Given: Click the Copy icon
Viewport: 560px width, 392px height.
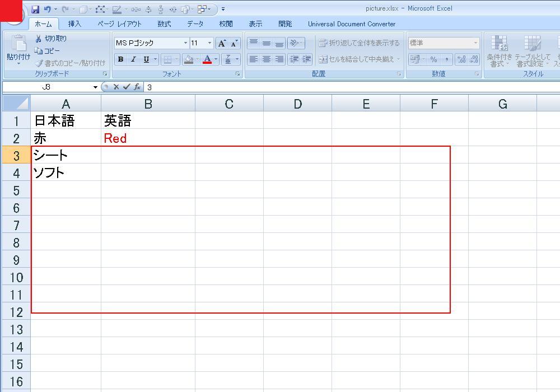Looking at the screenshot, I should pos(38,51).
